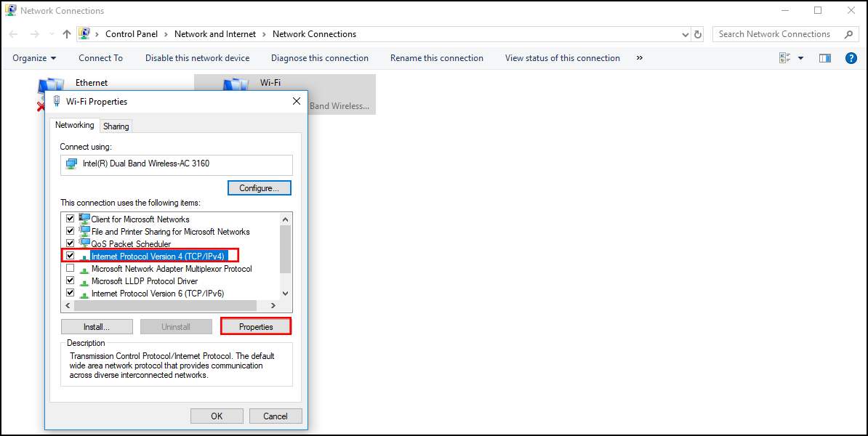Open the Organize menu
This screenshot has height=436, width=868.
point(34,58)
